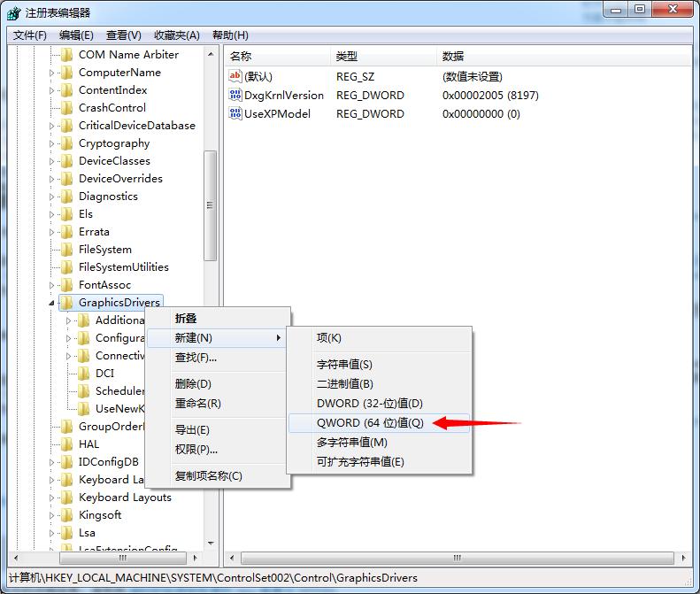Expand the DeviceClasses tree node

51,161
